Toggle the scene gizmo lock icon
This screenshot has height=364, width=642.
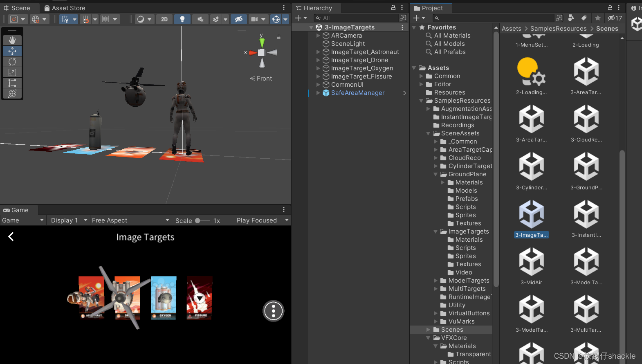tap(279, 38)
